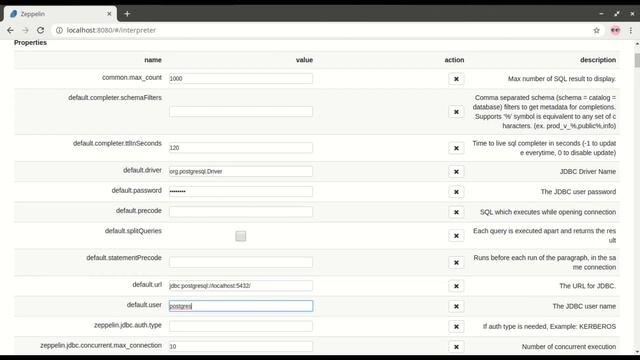Edit the default.precode value field
Screen dimensions: 640x360
pyautogui.click(x=241, y=212)
